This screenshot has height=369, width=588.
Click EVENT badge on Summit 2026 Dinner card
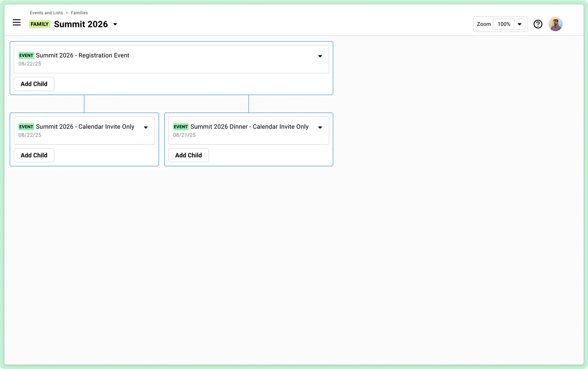[x=181, y=127]
